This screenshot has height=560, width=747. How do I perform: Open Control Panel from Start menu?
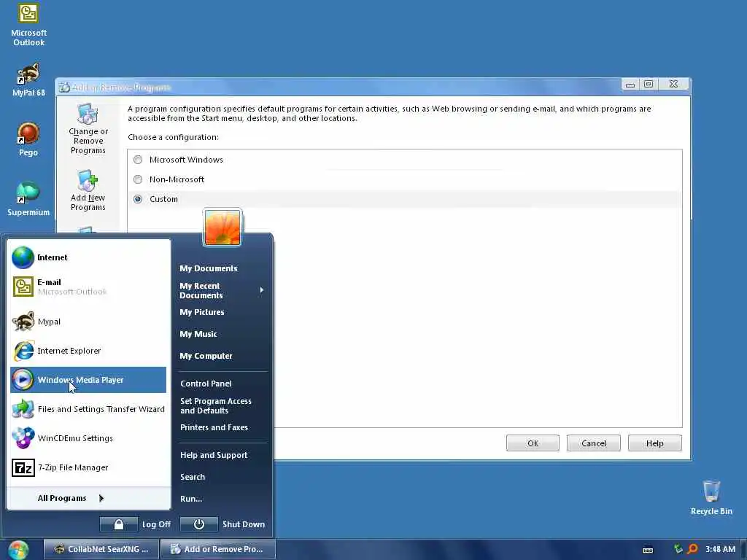(x=206, y=384)
